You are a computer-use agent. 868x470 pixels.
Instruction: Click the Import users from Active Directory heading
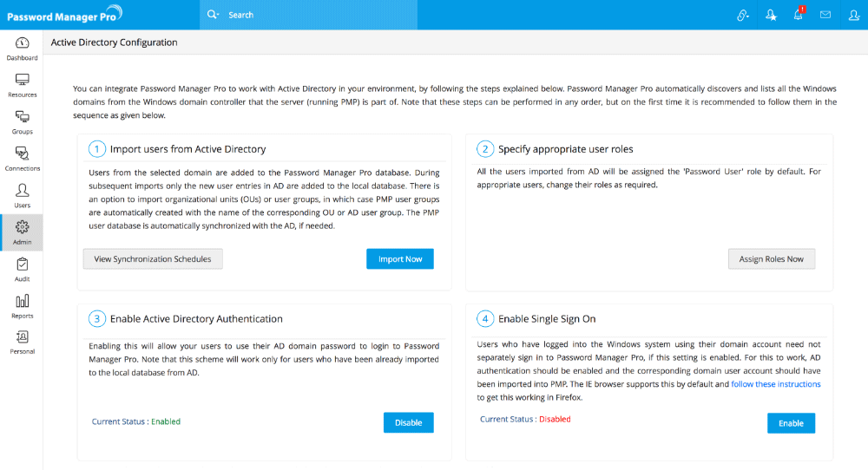(187, 149)
